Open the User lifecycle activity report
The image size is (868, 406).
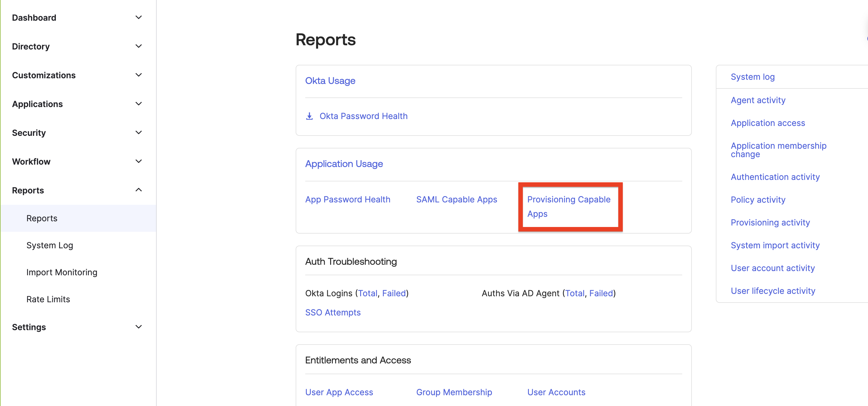pos(773,291)
